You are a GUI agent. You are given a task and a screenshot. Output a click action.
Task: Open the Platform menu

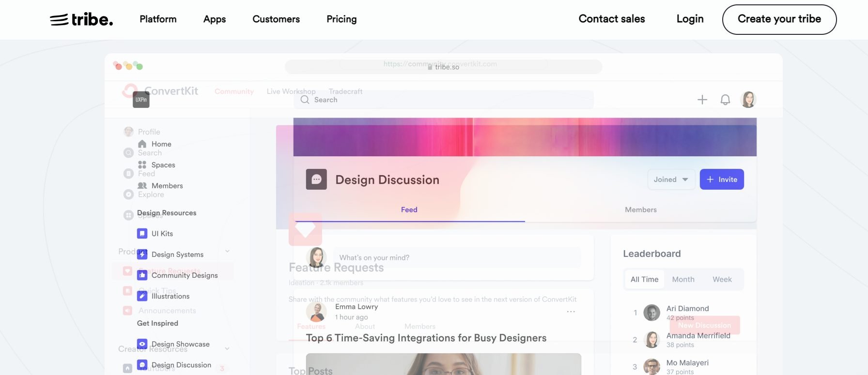(x=158, y=19)
